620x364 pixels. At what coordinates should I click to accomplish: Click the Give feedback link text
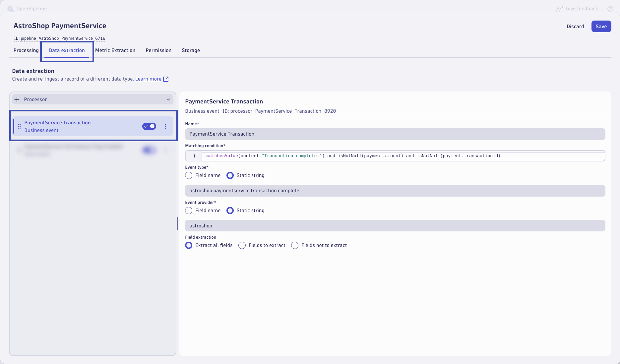pyautogui.click(x=582, y=9)
